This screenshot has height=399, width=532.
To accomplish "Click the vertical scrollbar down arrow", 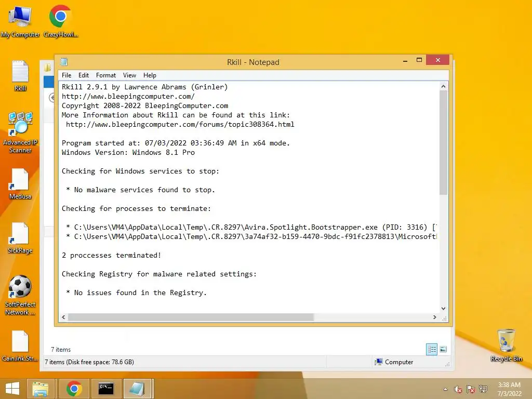I will point(443,309).
